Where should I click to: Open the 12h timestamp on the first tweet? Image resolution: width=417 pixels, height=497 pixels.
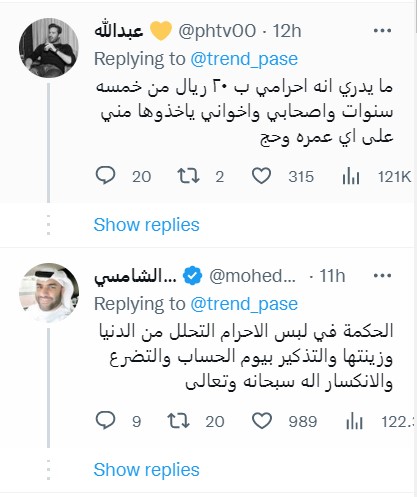pyautogui.click(x=287, y=31)
